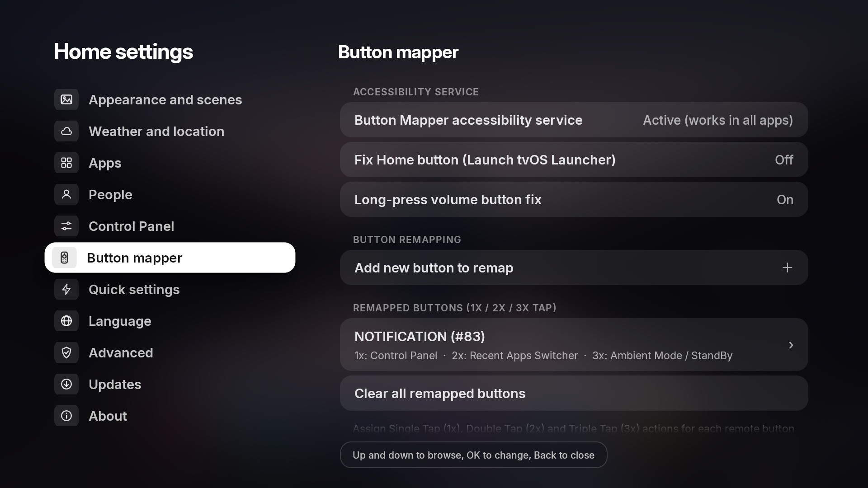
Task: Click the Control Panel sliders icon
Action: pyautogui.click(x=66, y=226)
